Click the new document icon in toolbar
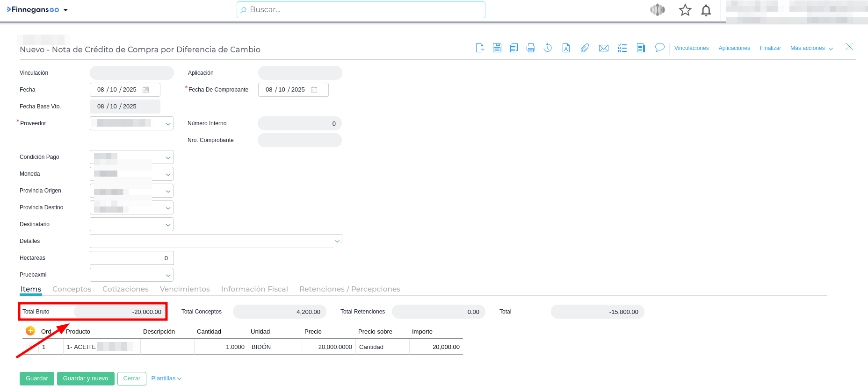This screenshot has height=392, width=868. click(480, 48)
